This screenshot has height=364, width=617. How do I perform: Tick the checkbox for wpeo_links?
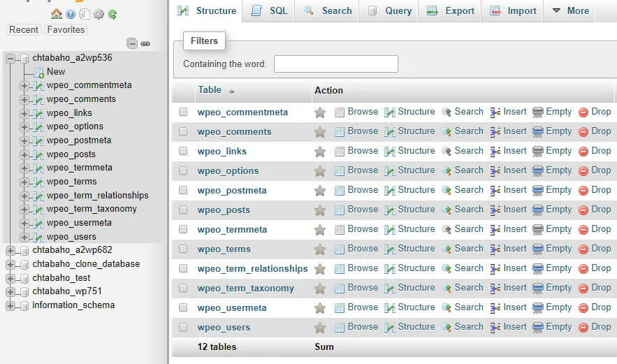pos(183,151)
